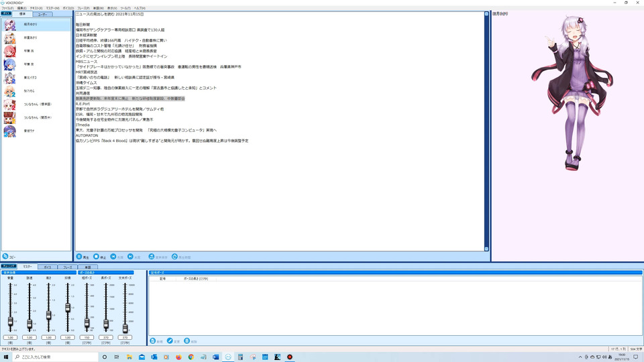Click the コピー voice preset button
This screenshot has height=362, width=644.
click(9, 257)
